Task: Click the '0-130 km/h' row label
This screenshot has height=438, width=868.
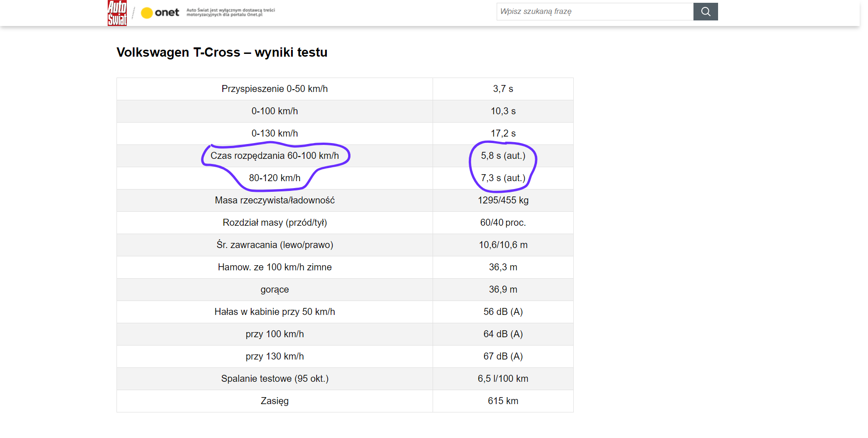Action: (275, 133)
